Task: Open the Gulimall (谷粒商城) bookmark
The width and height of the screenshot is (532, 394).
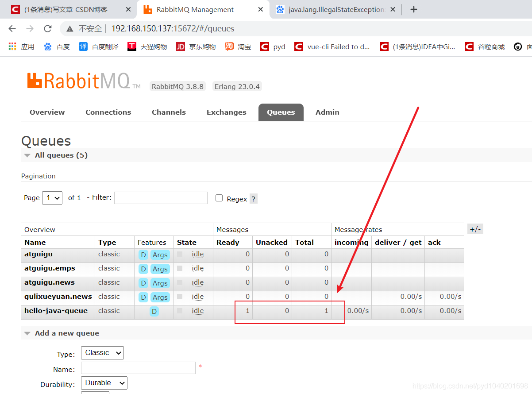Action: click(x=485, y=46)
